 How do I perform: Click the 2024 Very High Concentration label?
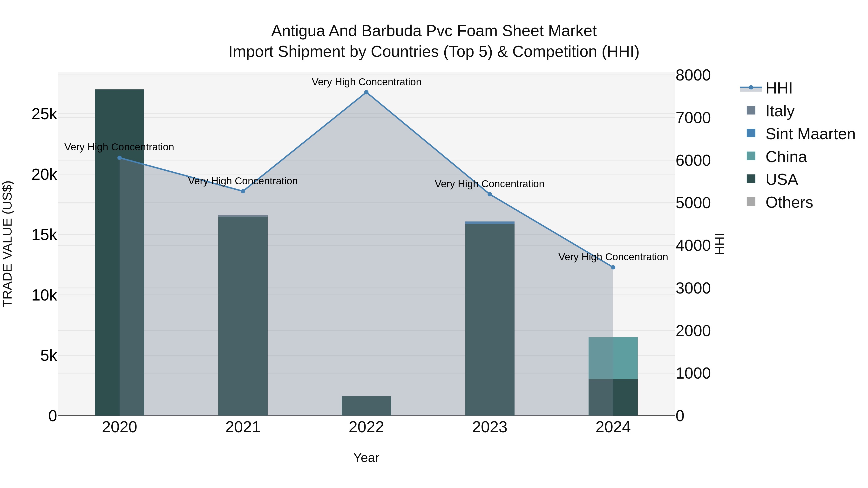click(613, 257)
